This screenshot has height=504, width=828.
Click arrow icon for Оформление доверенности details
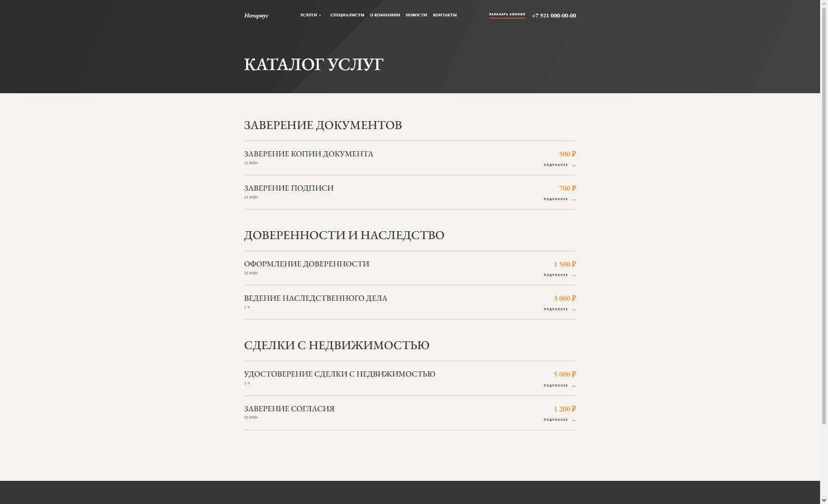click(x=574, y=275)
